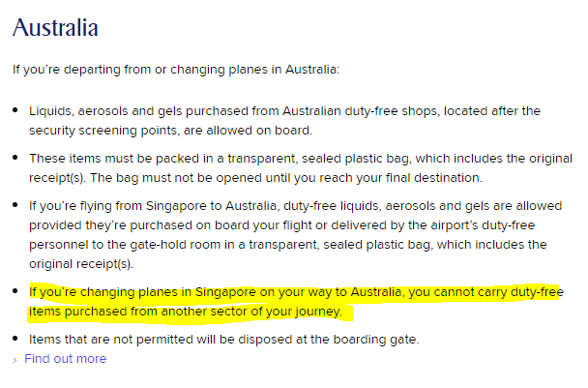Click the departing from Australia intro sentence

[x=175, y=70]
